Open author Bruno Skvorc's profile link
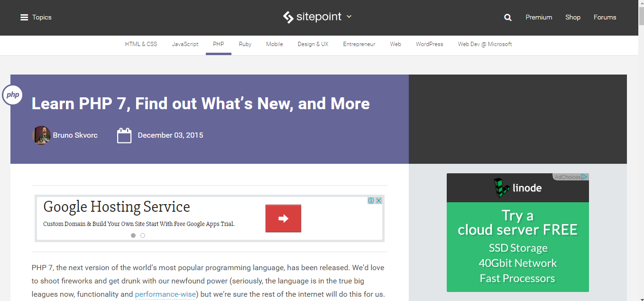Screen dimensions: 644x301 75,135
